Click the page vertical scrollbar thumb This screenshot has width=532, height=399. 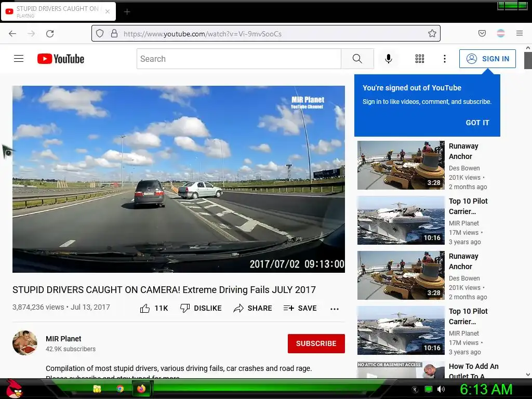coord(528,60)
